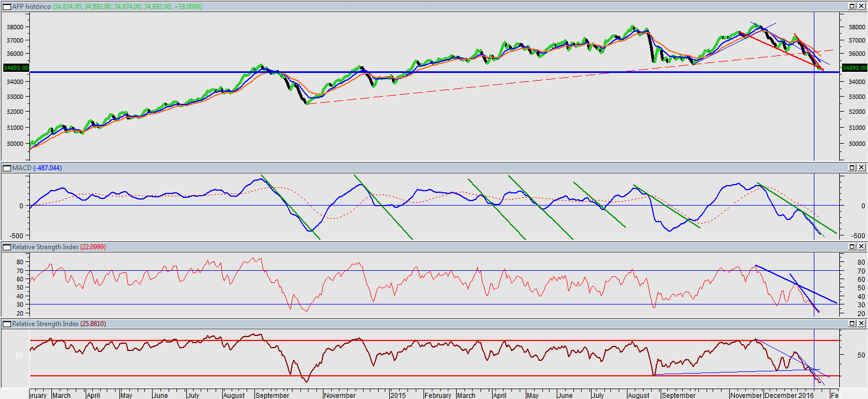Close the RSI (25.8810) panel
Image resolution: width=868 pixels, height=399 pixels.
pyautogui.click(x=861, y=323)
